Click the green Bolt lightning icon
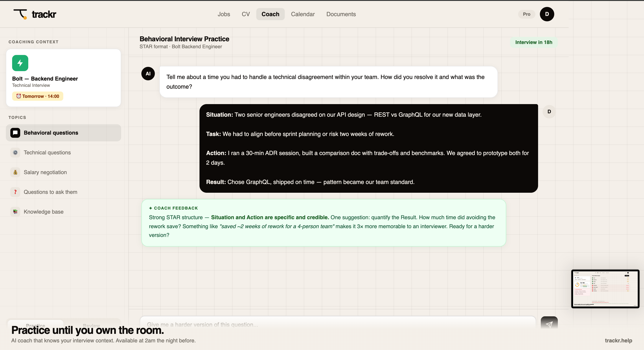Image resolution: width=644 pixels, height=350 pixels. 20,63
